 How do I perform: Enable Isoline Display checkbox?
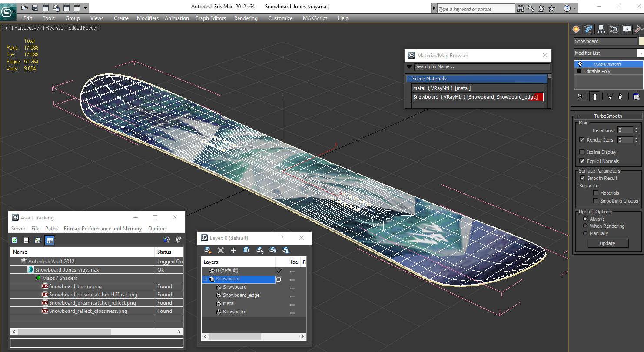point(582,152)
